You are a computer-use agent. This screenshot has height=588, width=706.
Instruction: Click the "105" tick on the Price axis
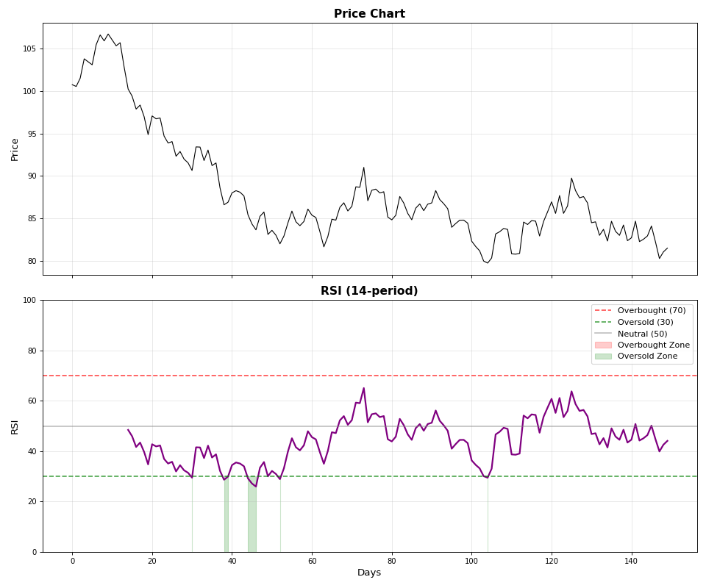pos(29,49)
